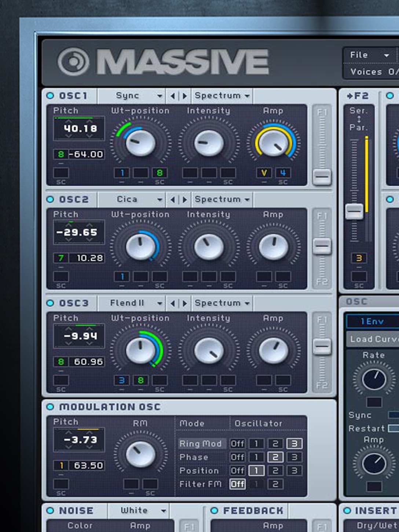Click OSC1 Amp modulation slot V

(264, 172)
